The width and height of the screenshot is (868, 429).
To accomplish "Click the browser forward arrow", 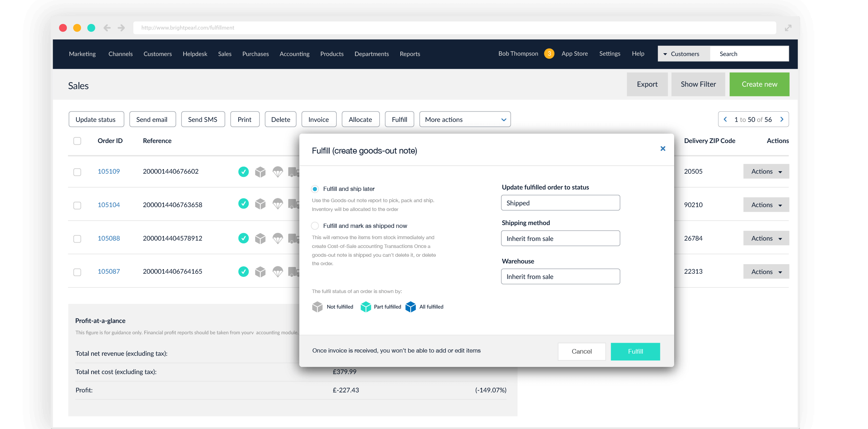I will pyautogui.click(x=121, y=28).
